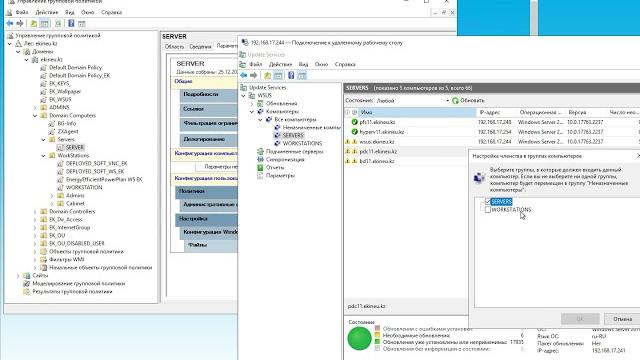Switch to Область tab of SERVER policy
This screenshot has height=360, width=640.
[174, 47]
